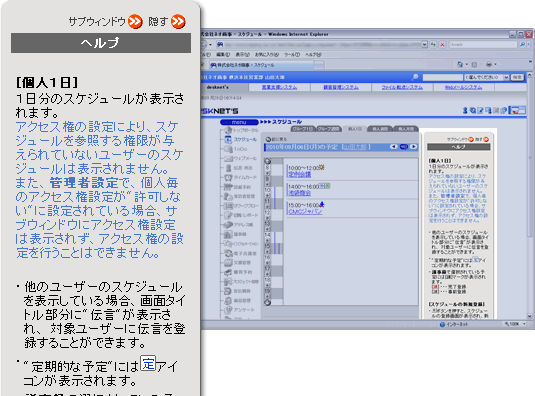Click the IE refresh button
The height and width of the screenshot is (396, 535).
click(433, 44)
